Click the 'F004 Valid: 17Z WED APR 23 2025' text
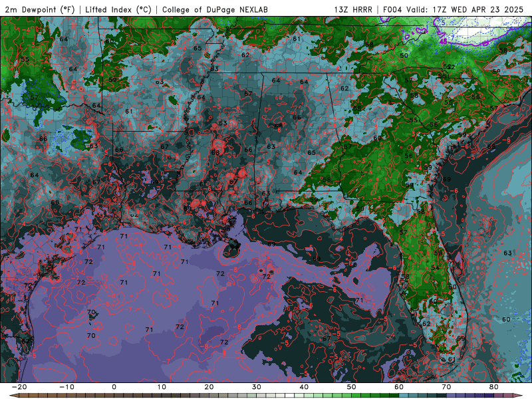Viewport: 532px width, 399px height. click(454, 10)
